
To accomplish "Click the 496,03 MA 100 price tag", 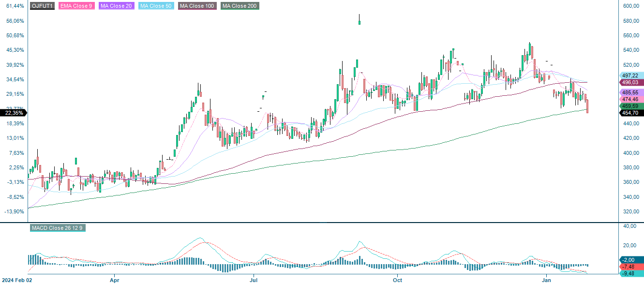I will point(631,83).
